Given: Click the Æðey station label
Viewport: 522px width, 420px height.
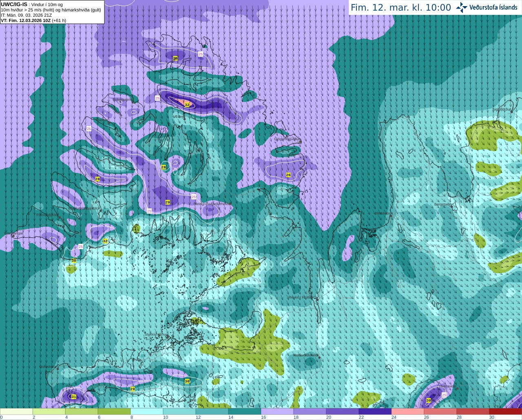Looking at the screenshot, I should pyautogui.click(x=179, y=116).
